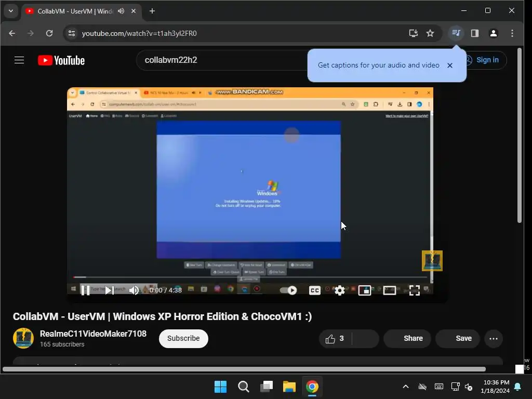Mute the tab via speaker icon
Viewport: 532px width, 399px height.
coord(121,11)
